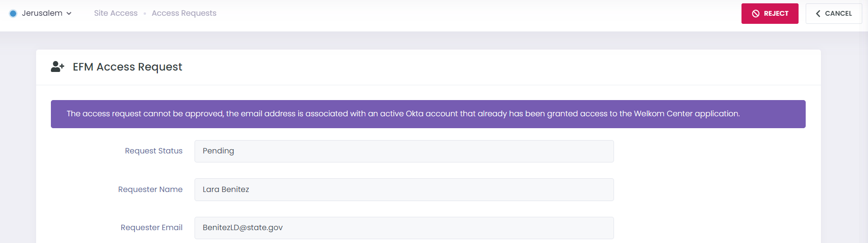
Task: Click the Request Status label
Action: pos(154,151)
